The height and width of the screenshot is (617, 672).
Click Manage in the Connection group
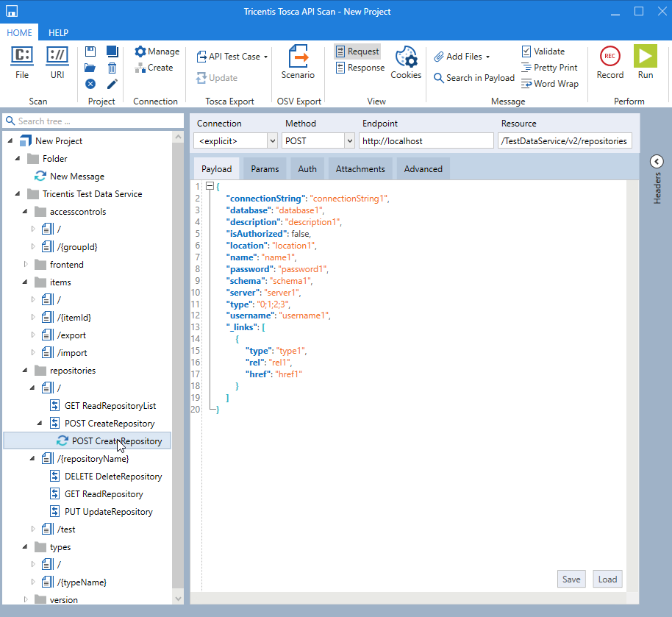[x=157, y=51]
